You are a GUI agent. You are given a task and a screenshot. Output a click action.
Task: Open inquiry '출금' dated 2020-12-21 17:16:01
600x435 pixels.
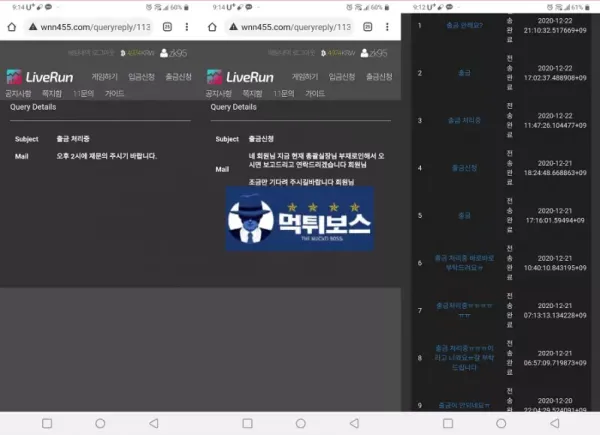(x=464, y=215)
